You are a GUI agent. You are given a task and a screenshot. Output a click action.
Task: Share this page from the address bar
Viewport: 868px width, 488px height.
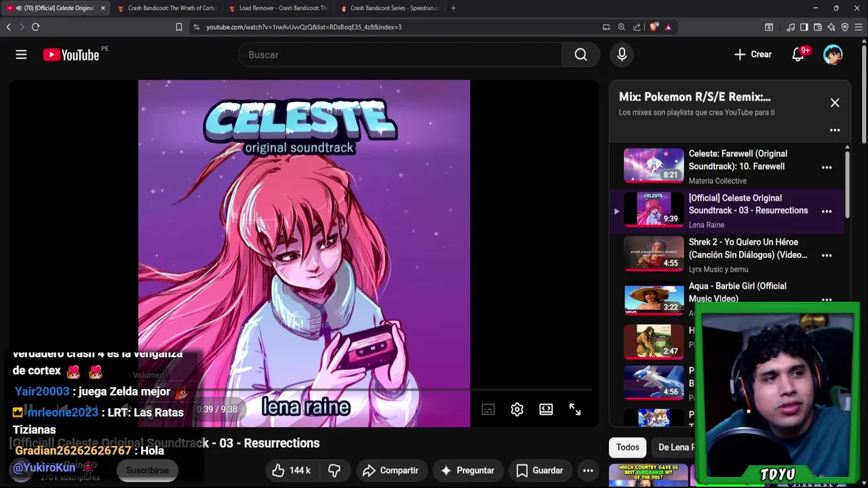click(637, 27)
